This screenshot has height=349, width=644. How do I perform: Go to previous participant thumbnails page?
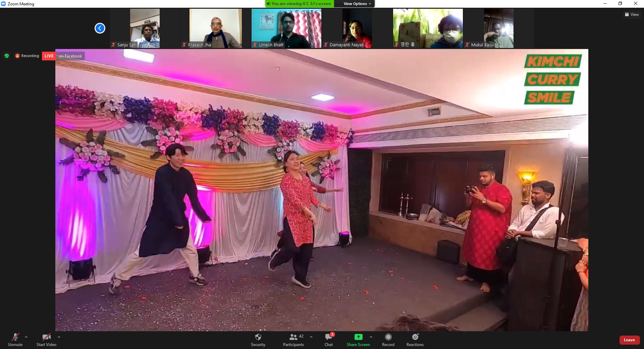pyautogui.click(x=100, y=28)
